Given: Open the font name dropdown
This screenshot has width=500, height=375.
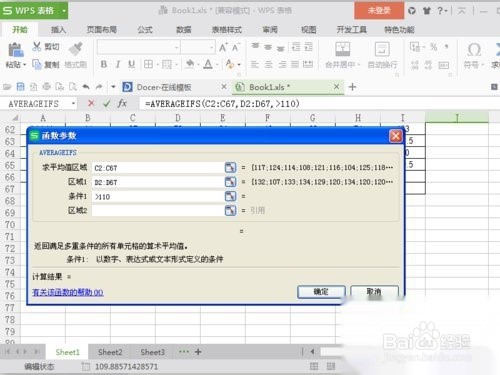Looking at the screenshot, I should [x=176, y=48].
